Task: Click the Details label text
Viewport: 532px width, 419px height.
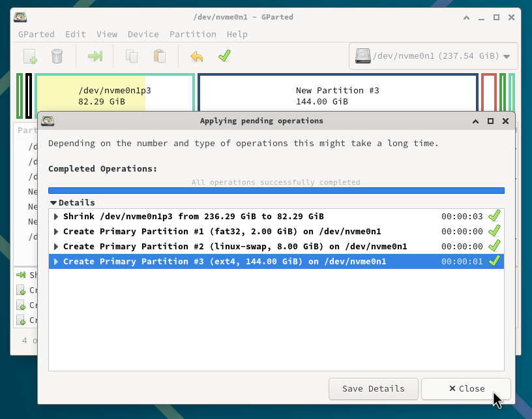Action: (77, 203)
